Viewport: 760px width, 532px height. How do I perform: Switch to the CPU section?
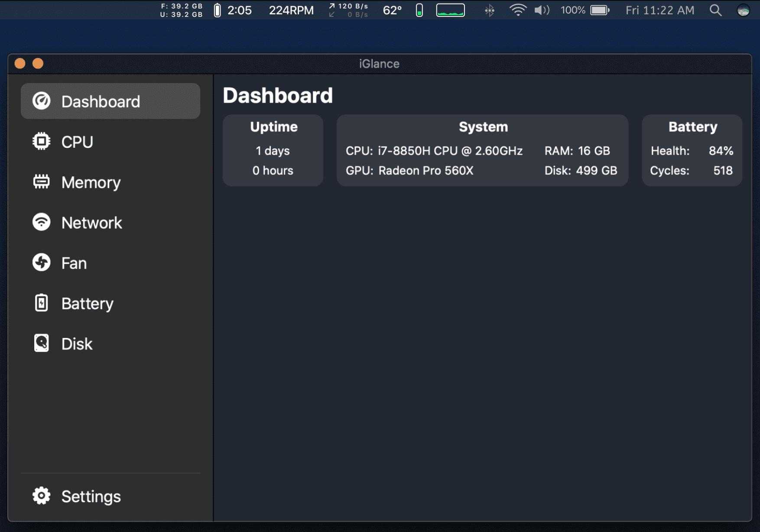tap(110, 142)
